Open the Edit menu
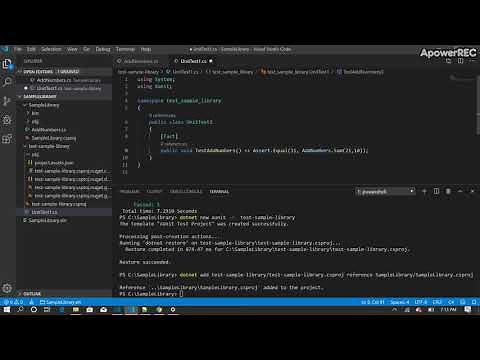This screenshot has width=480, height=360. pos(31,49)
